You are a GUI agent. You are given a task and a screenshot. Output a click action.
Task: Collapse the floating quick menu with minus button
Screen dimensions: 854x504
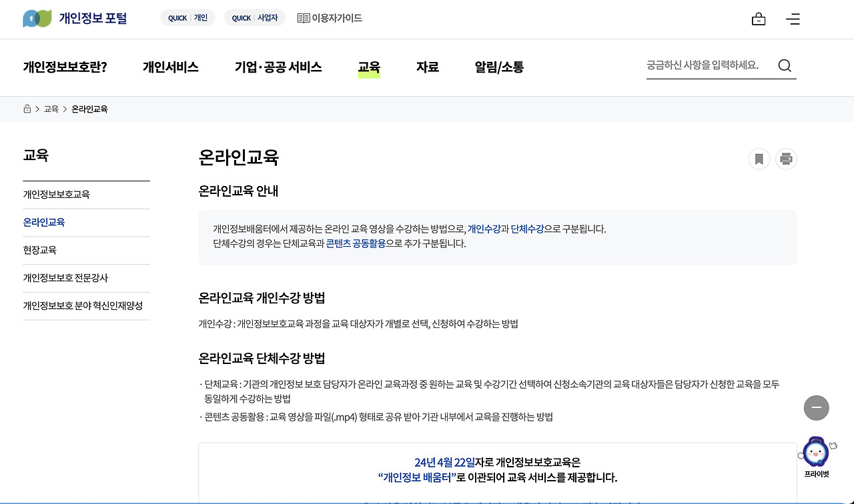click(x=816, y=407)
